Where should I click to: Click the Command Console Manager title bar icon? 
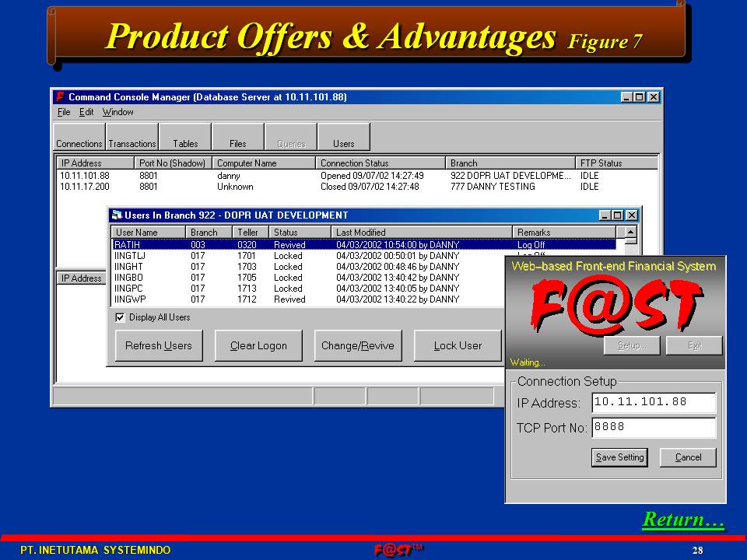60,97
